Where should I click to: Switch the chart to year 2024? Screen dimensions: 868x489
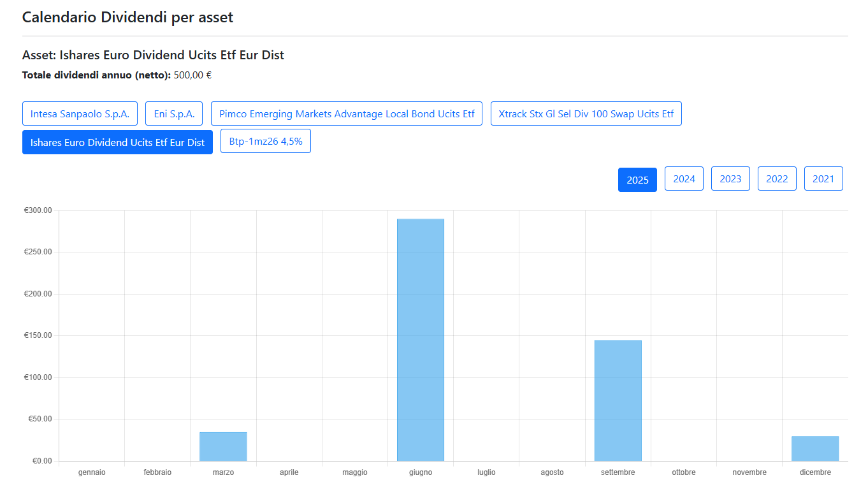pos(684,179)
